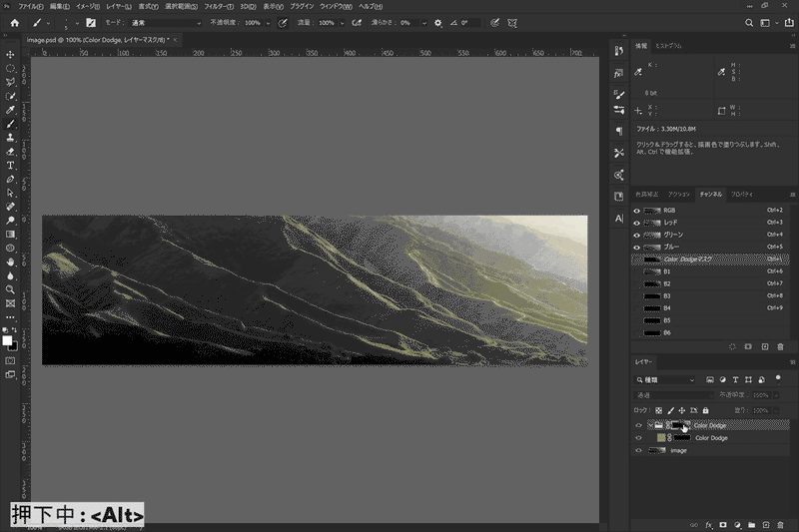
Task: Collapse the Color Dodge group chevron
Action: point(651,425)
